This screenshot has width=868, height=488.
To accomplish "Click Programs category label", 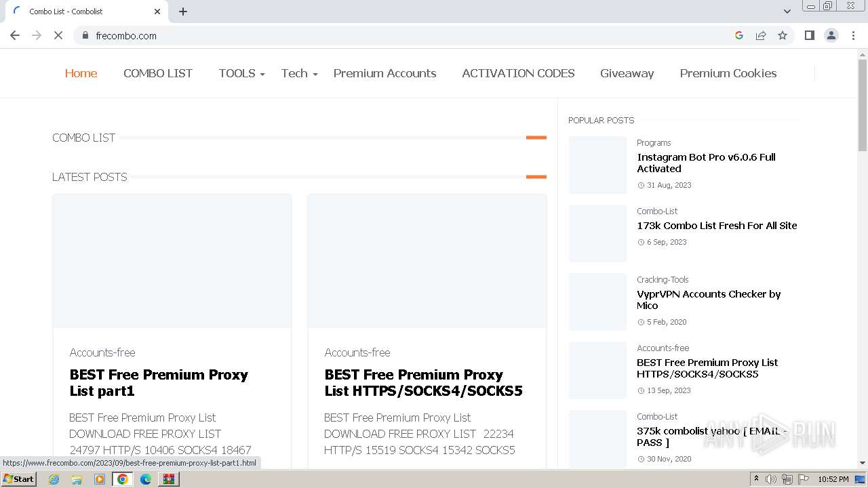I will point(654,143).
